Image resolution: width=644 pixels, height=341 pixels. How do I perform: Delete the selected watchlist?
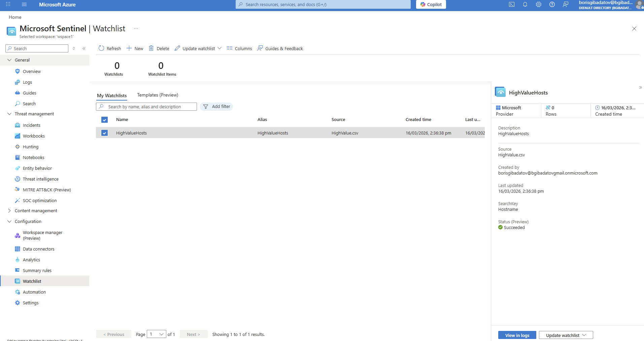click(159, 48)
